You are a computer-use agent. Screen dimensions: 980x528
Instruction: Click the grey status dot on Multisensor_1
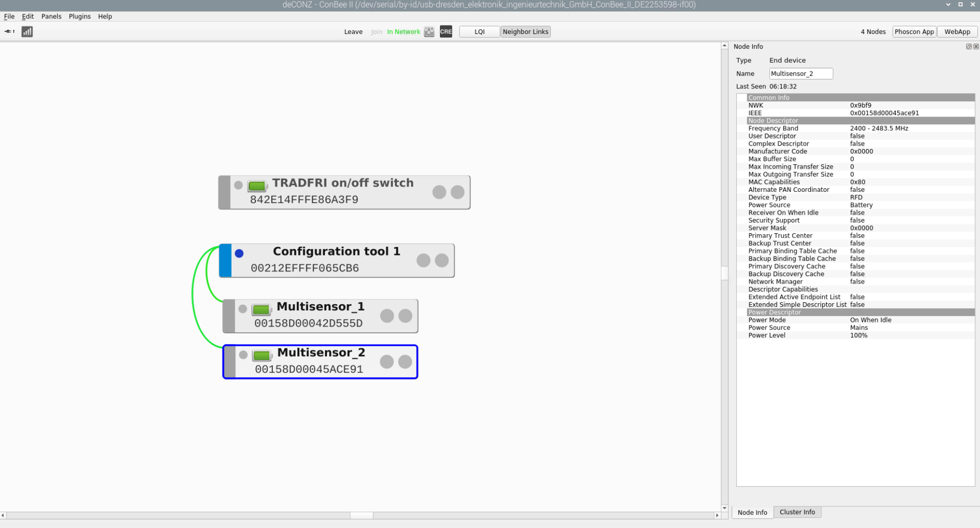coord(243,309)
